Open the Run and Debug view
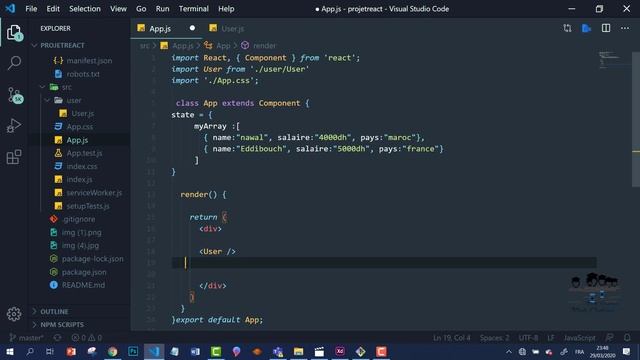This screenshot has width=640, height=360. [x=14, y=126]
